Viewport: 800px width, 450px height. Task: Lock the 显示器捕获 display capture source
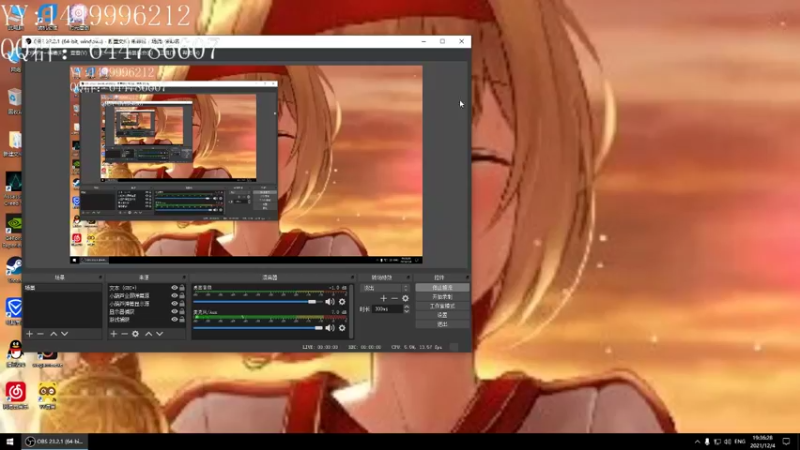pyautogui.click(x=182, y=311)
